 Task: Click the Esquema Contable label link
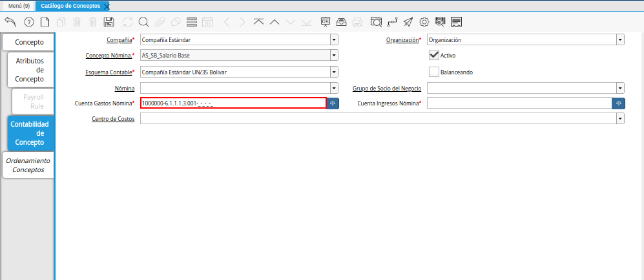[109, 72]
